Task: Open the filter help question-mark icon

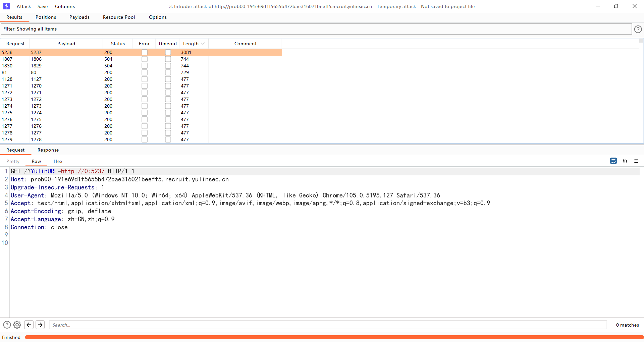Action: (x=638, y=29)
